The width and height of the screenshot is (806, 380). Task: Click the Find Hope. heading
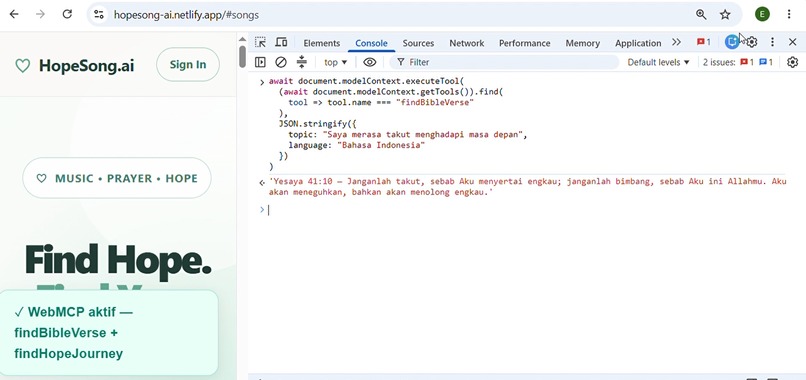[x=118, y=261]
